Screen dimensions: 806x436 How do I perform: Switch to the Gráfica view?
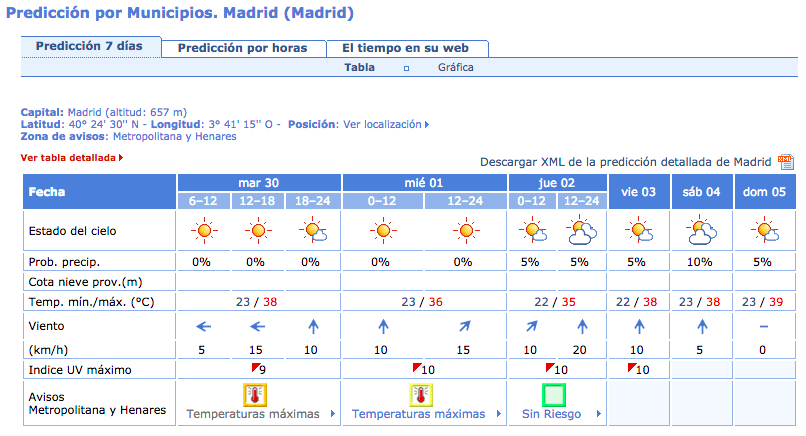455,67
